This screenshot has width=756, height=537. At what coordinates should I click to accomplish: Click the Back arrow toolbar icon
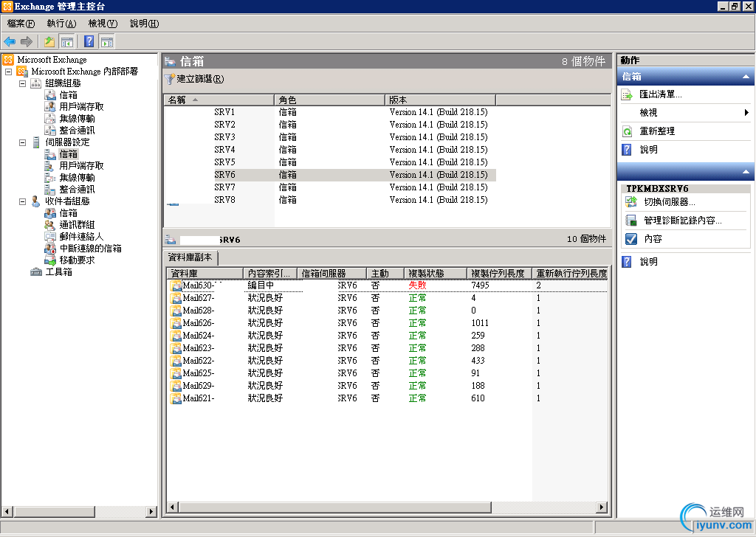click(10, 42)
